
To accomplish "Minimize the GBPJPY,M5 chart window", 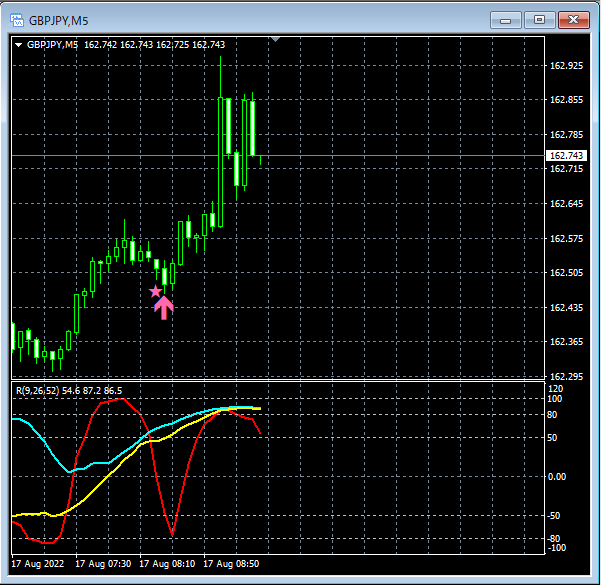I will [x=506, y=20].
